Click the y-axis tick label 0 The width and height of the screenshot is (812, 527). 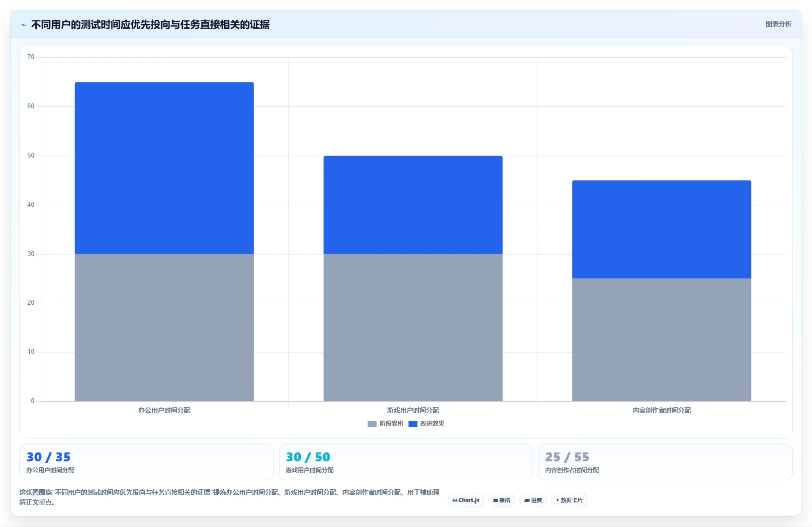[33, 401]
